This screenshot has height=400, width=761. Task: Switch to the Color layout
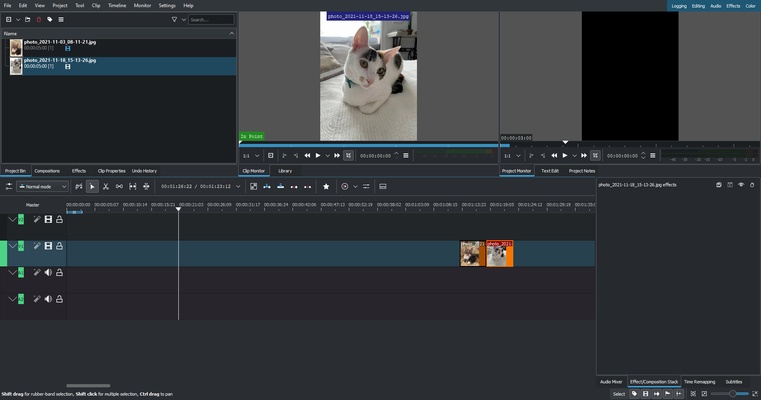(750, 6)
